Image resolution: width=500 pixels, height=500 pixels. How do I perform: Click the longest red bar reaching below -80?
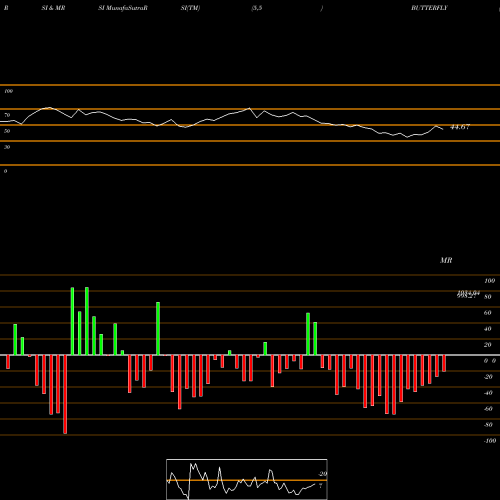[x=65, y=394]
